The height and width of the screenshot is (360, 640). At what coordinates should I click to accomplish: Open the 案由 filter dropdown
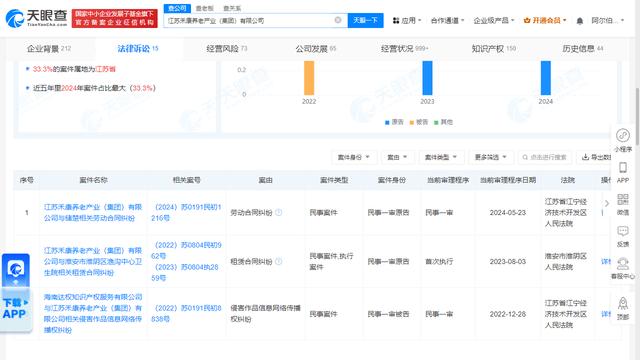point(397,157)
